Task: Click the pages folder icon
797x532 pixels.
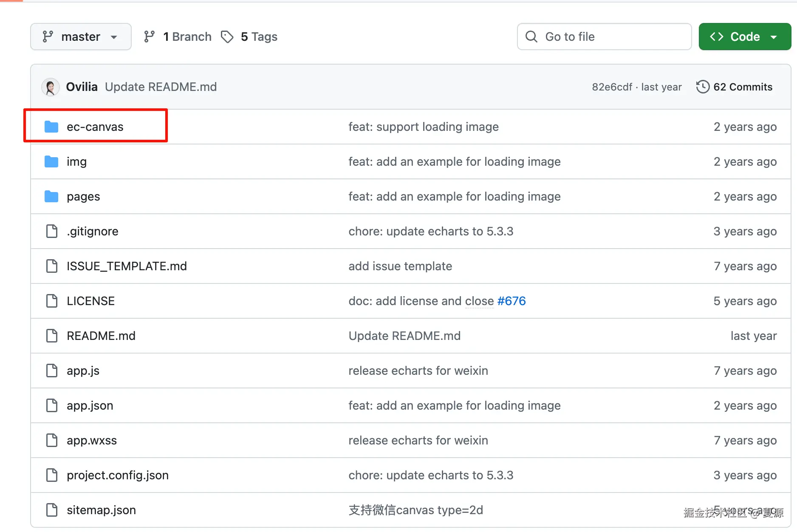Action: tap(51, 196)
